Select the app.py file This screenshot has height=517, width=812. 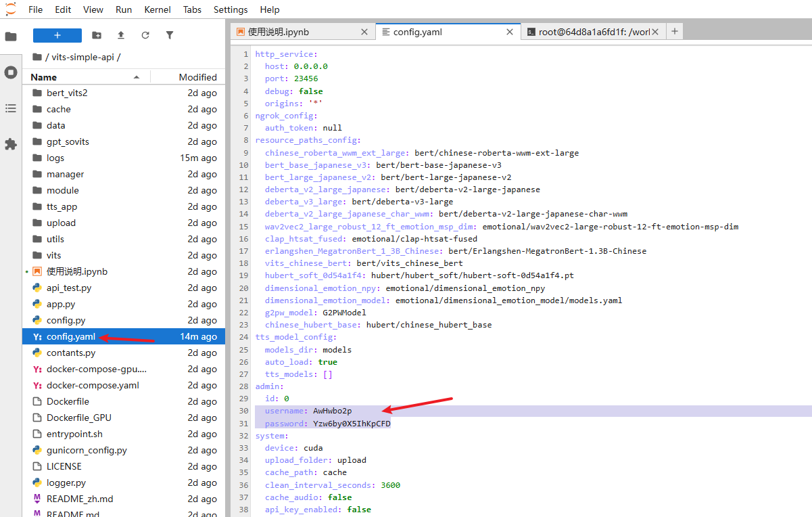pos(124,304)
